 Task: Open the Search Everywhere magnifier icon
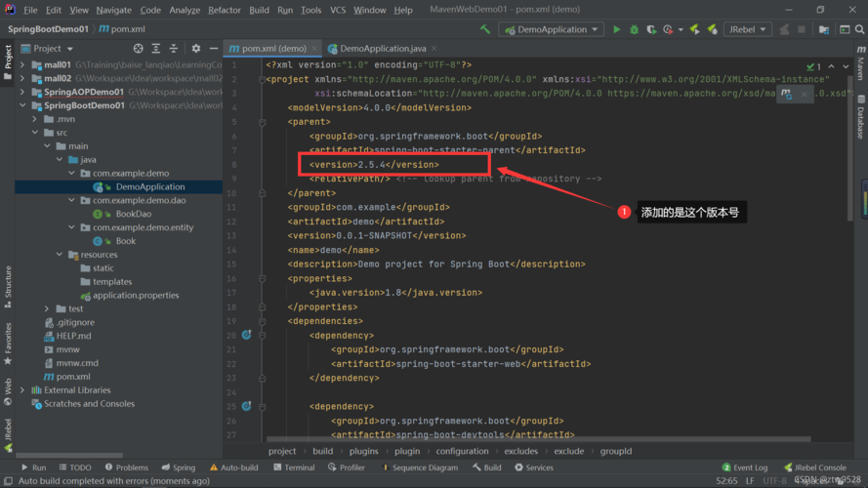coord(859,29)
